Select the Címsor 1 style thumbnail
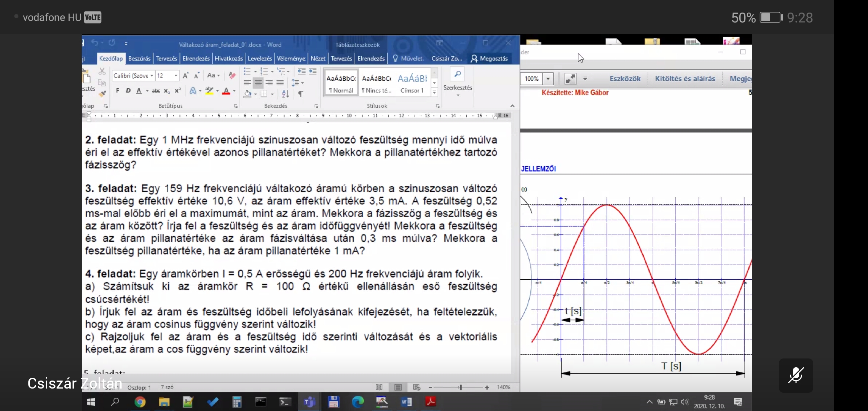Screen dimensions: 868x411 click(412, 83)
